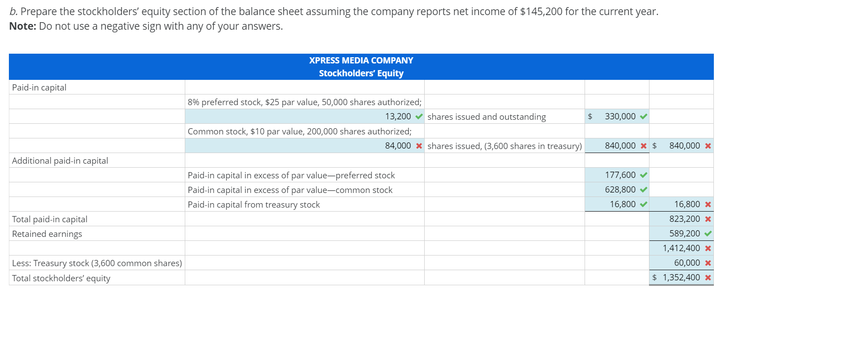The height and width of the screenshot is (350, 868).
Task: Select the 177,600 preferred excess par field
Action: (x=617, y=175)
